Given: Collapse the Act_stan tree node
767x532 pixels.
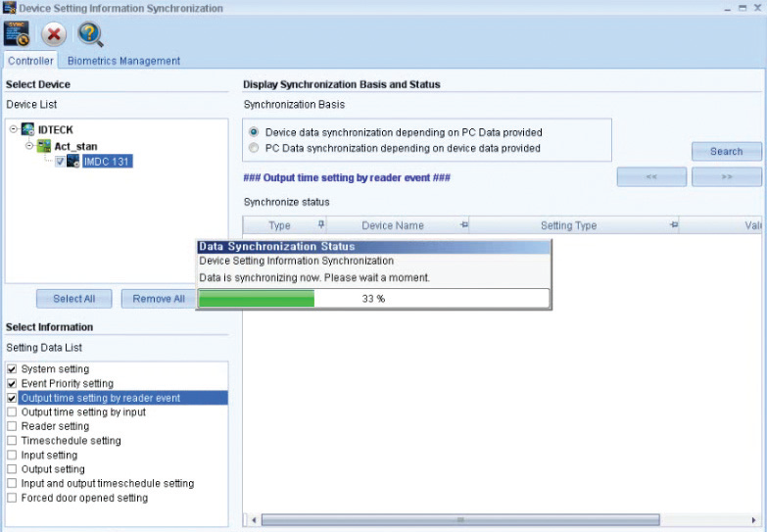Looking at the screenshot, I should 29,146.
